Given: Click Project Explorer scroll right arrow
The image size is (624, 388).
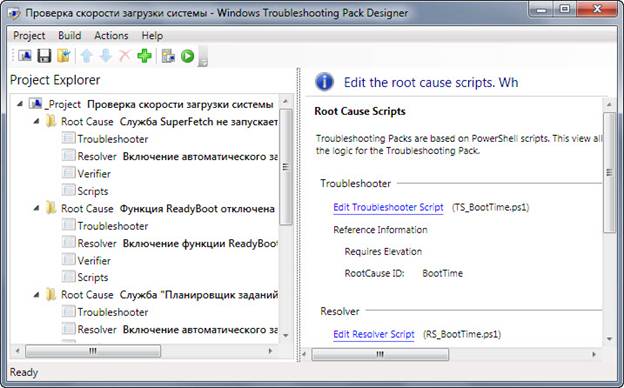Looking at the screenshot, I should tap(271, 351).
